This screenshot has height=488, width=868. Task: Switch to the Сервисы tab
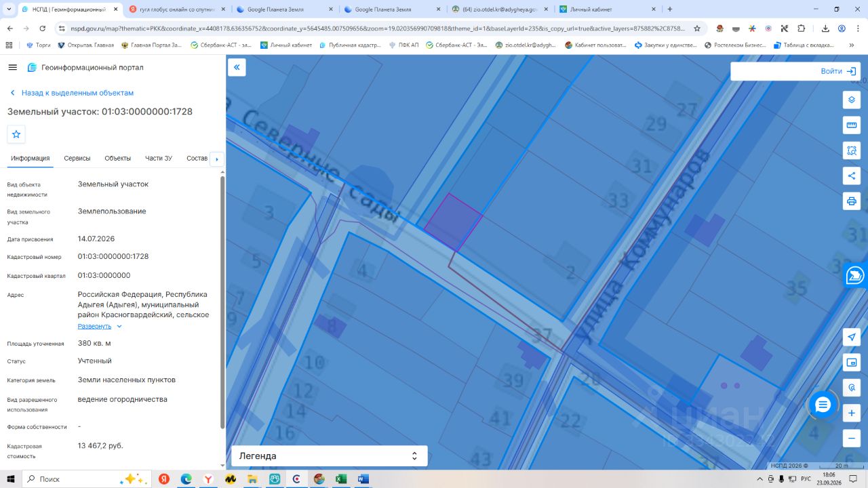(x=77, y=158)
